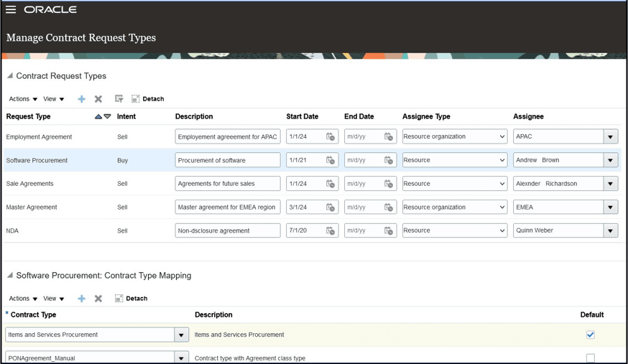Open End Date calendar for Software Procurement

[389, 160]
